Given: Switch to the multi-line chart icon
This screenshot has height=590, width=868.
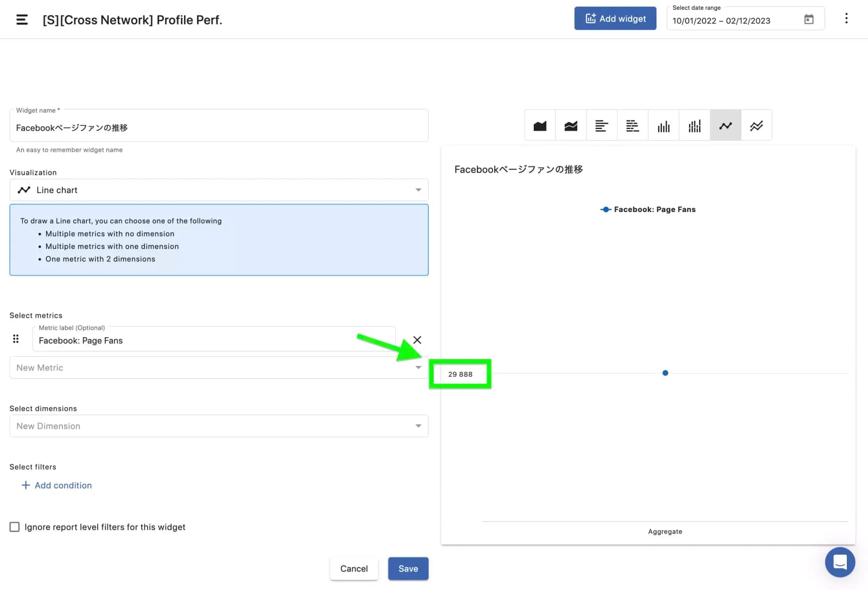Looking at the screenshot, I should tap(756, 126).
